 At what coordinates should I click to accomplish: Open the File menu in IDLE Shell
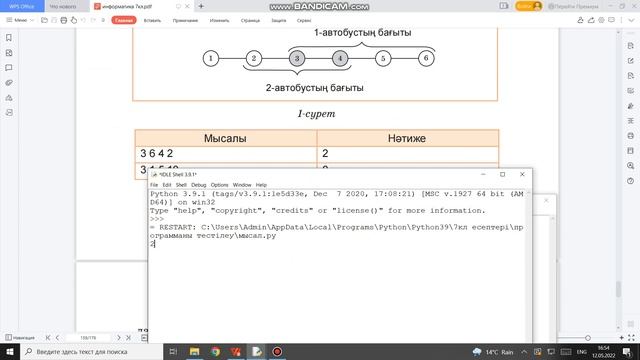(154, 185)
